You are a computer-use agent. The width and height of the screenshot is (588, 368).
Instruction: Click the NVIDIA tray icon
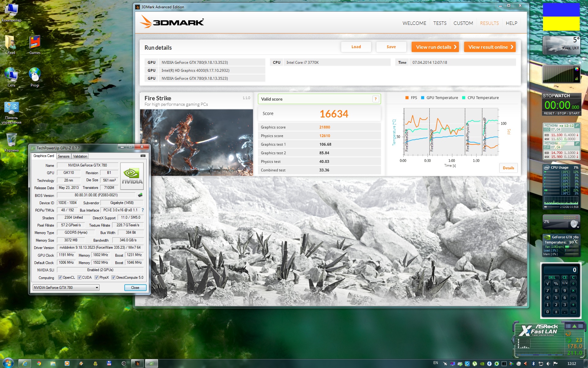(482, 364)
